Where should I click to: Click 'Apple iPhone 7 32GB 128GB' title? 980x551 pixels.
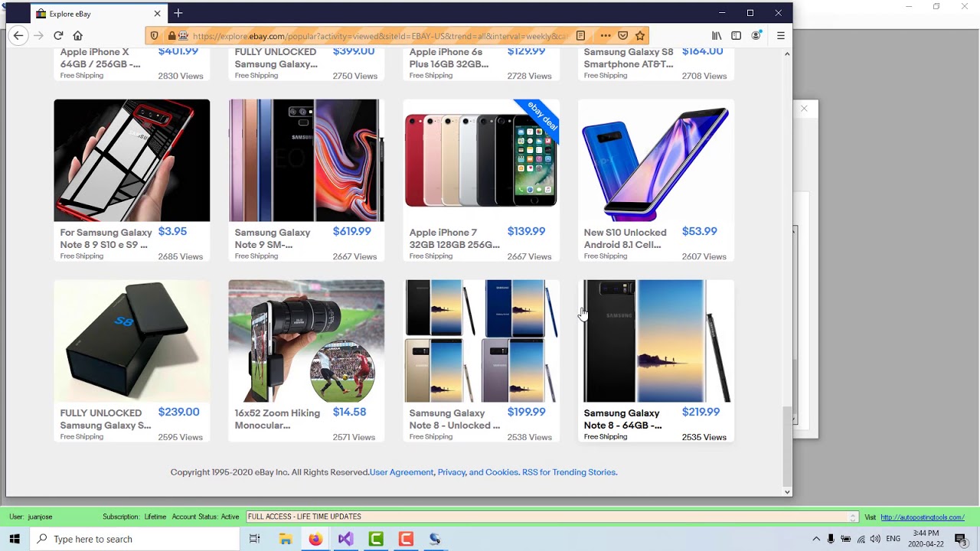click(x=455, y=239)
